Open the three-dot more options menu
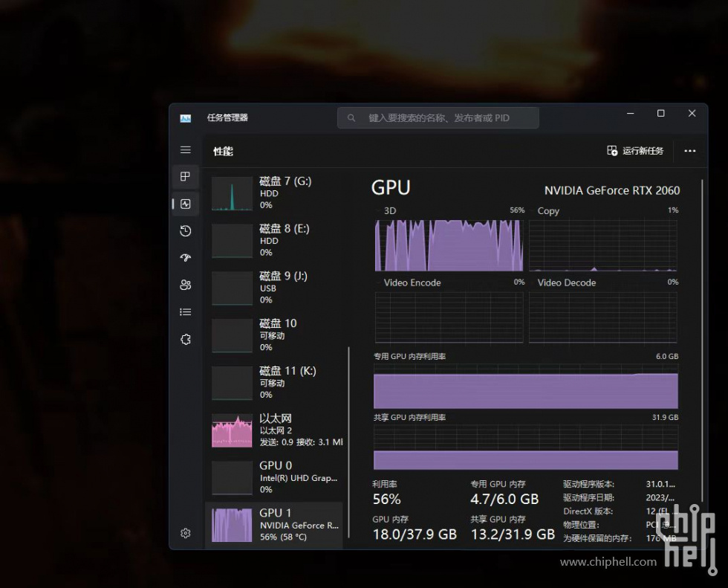 [690, 150]
